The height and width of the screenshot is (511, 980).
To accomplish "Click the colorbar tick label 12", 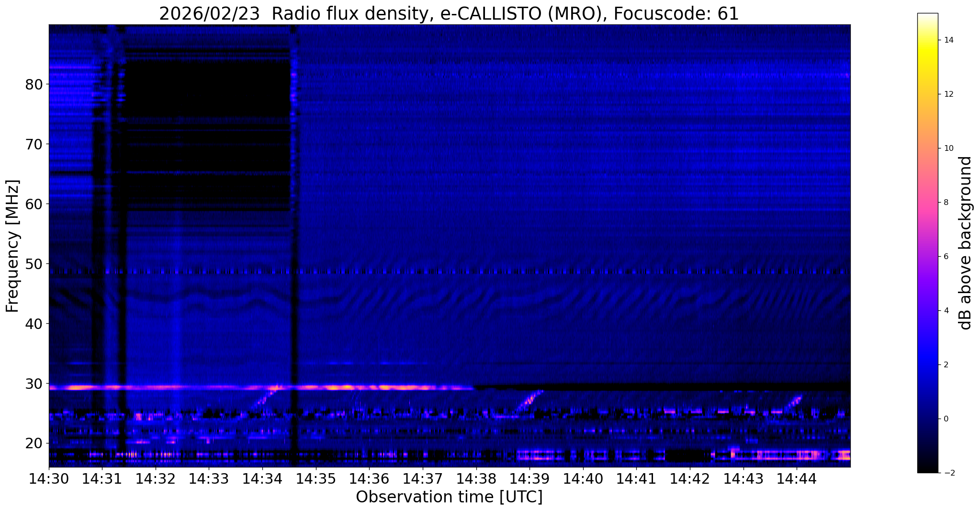I will tap(948, 94).
